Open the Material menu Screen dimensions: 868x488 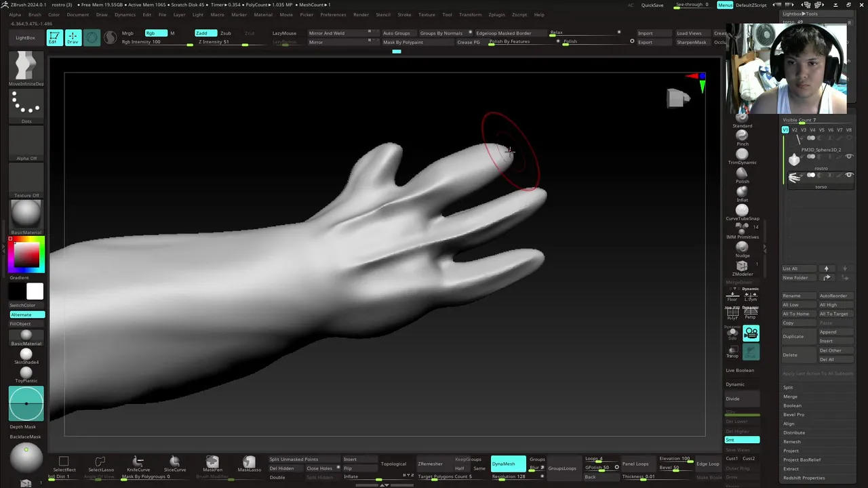click(263, 14)
